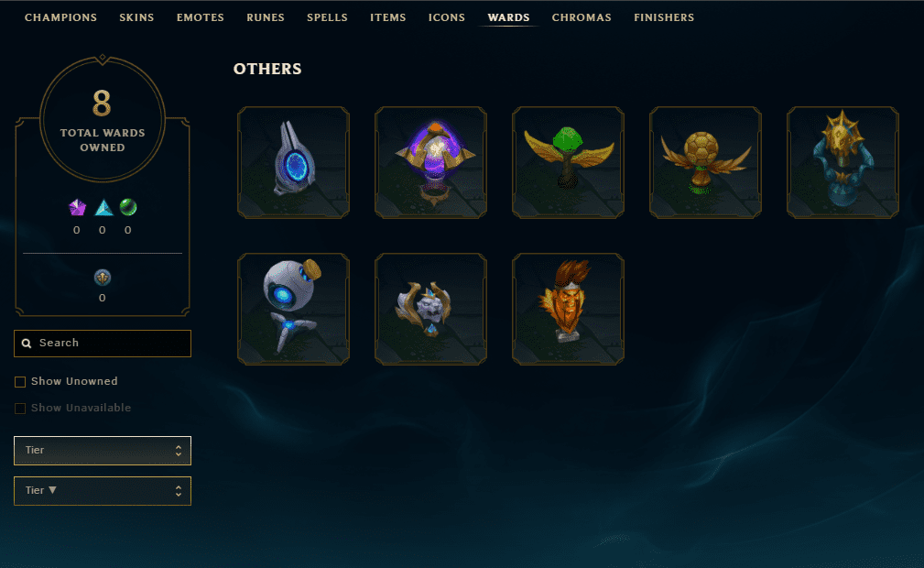Select the silver lion head ward
The width and height of the screenshot is (924, 568).
coord(430,309)
